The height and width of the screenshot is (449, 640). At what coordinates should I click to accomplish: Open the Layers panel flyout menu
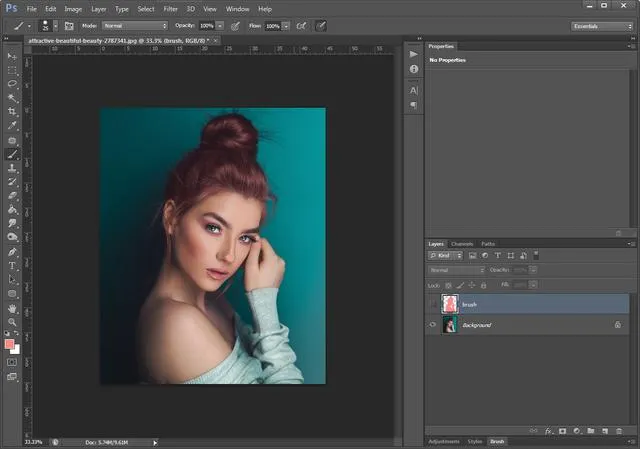tap(631, 244)
